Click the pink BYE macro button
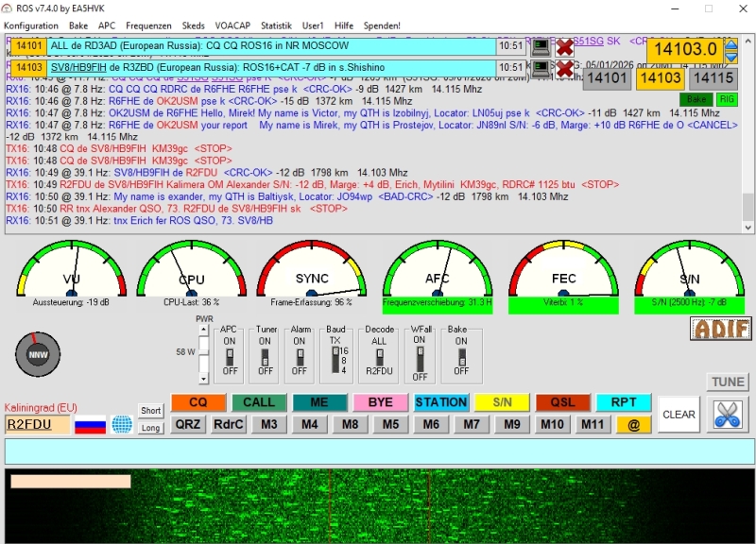756x544 pixels. pyautogui.click(x=381, y=402)
